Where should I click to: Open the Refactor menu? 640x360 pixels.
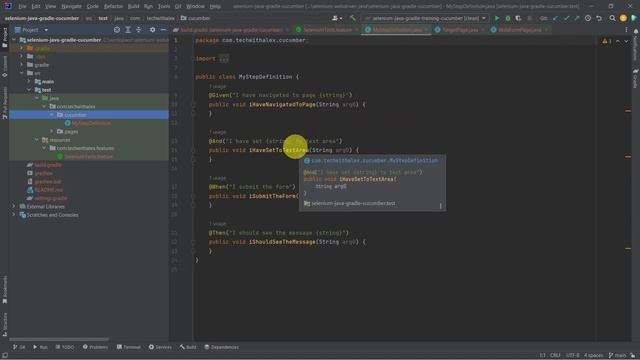113,6
